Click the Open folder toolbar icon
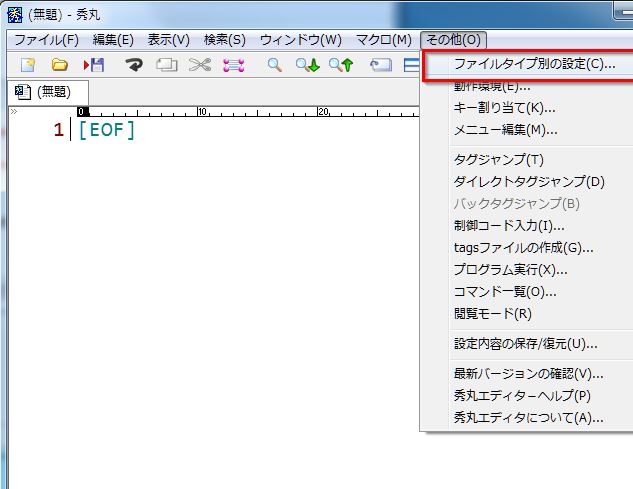 coord(60,66)
